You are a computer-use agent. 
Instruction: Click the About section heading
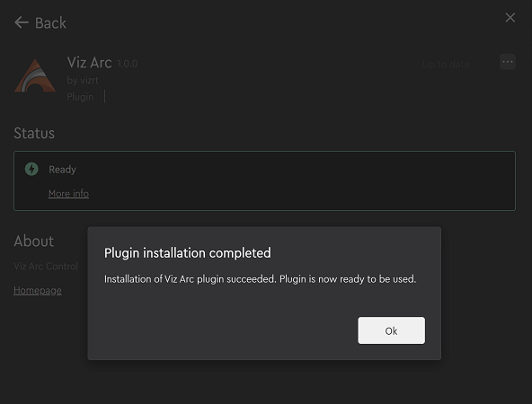pos(33,242)
